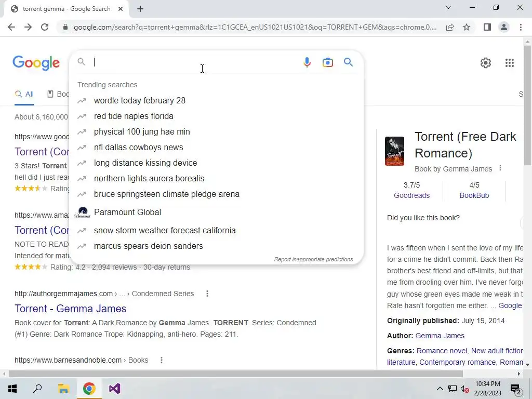Screen dimensions: 532x399
Task: Open Chrome side panel icon
Action: coord(487,27)
